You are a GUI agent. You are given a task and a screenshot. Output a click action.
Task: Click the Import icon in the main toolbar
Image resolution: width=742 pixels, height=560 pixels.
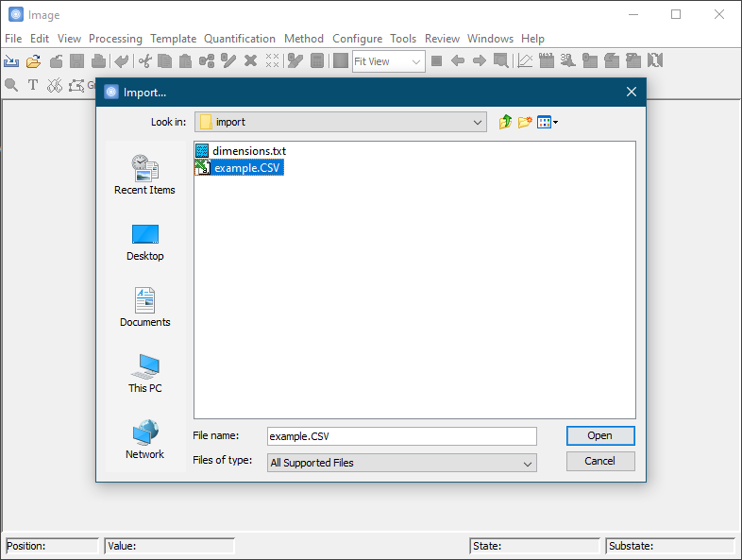[x=11, y=61]
